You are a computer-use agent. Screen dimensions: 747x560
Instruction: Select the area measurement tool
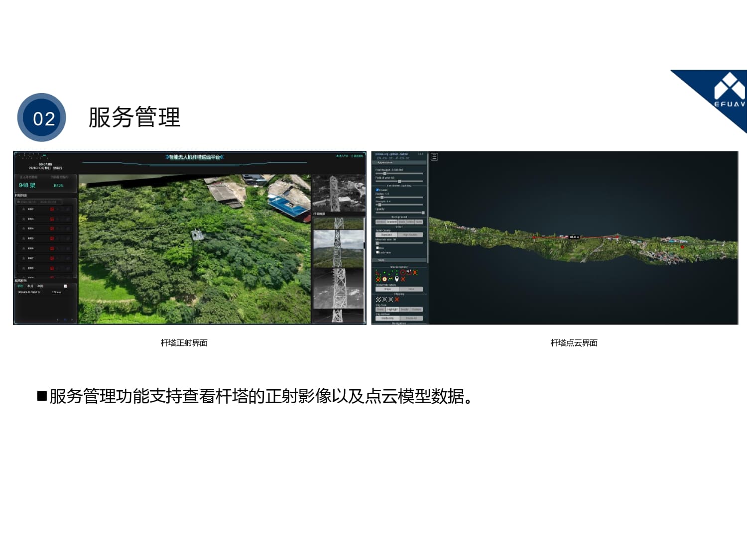415,272
